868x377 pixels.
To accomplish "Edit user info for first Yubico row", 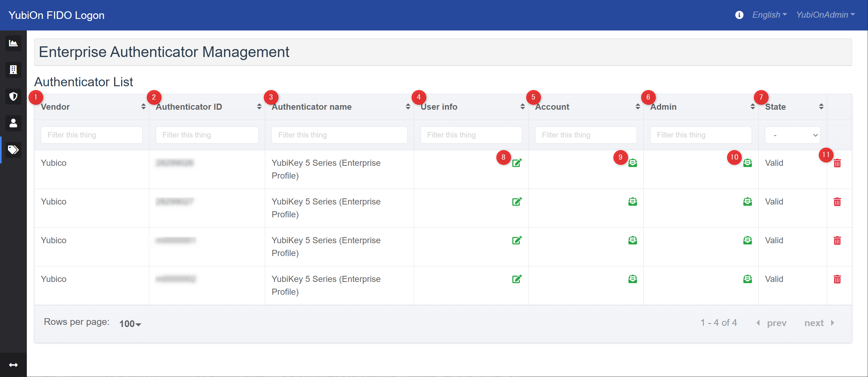I will coord(517,163).
